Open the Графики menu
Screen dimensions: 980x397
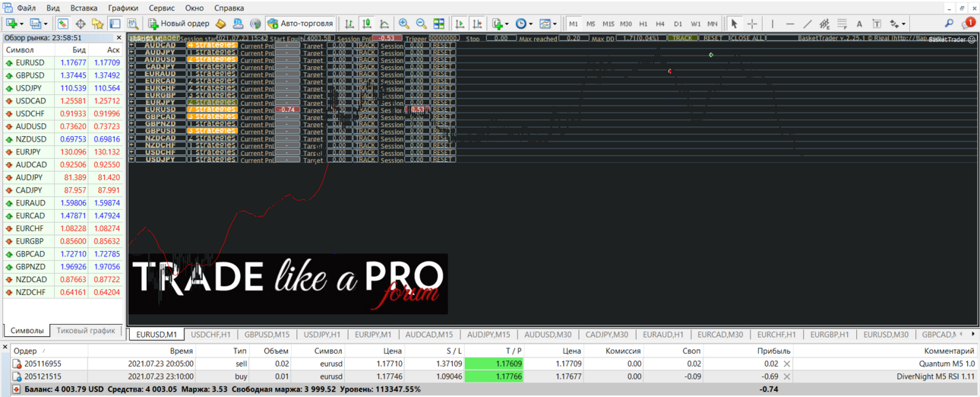click(x=122, y=8)
